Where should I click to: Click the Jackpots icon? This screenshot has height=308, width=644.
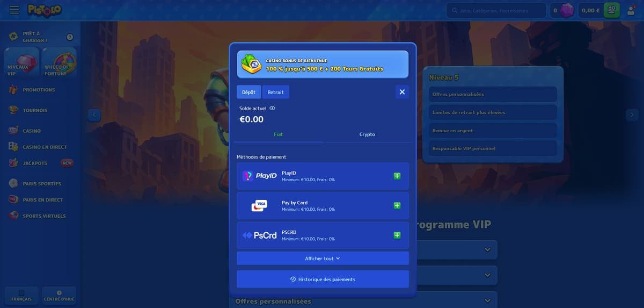click(13, 163)
